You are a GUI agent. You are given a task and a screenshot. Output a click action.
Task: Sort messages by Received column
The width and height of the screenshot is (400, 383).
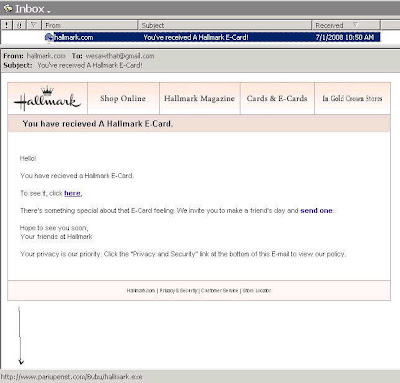[x=346, y=25]
